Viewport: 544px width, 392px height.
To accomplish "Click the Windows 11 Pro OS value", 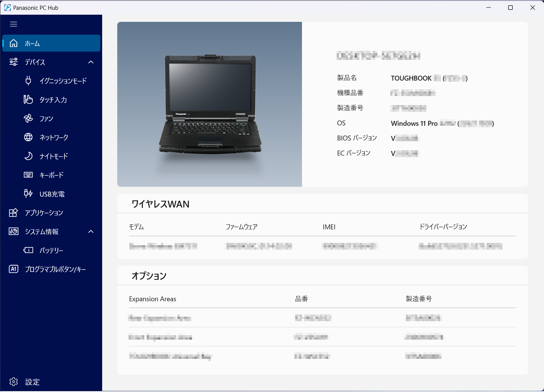I will click(443, 124).
